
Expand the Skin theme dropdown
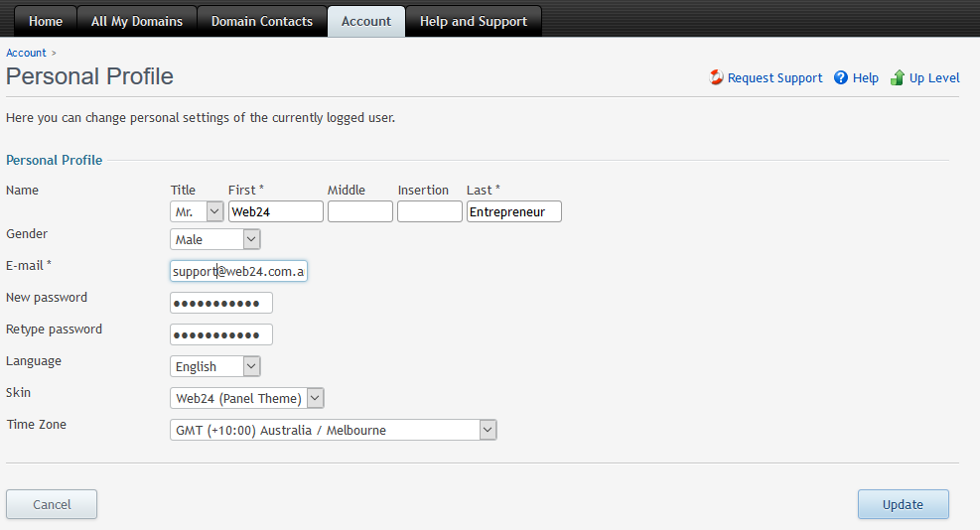click(247, 398)
